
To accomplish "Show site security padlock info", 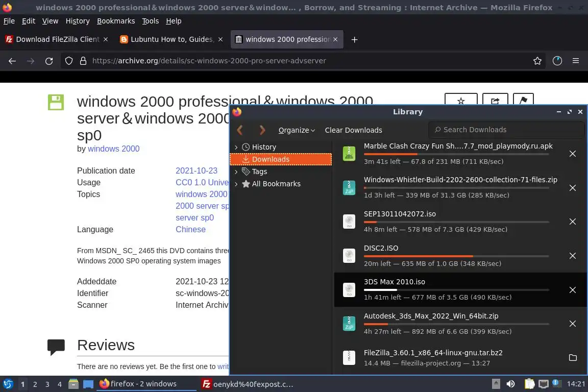I will pyautogui.click(x=83, y=61).
